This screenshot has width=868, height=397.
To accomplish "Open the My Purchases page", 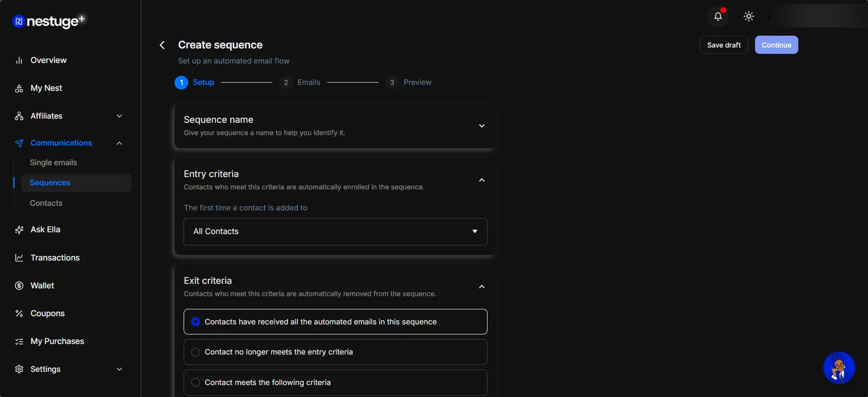I will (57, 342).
